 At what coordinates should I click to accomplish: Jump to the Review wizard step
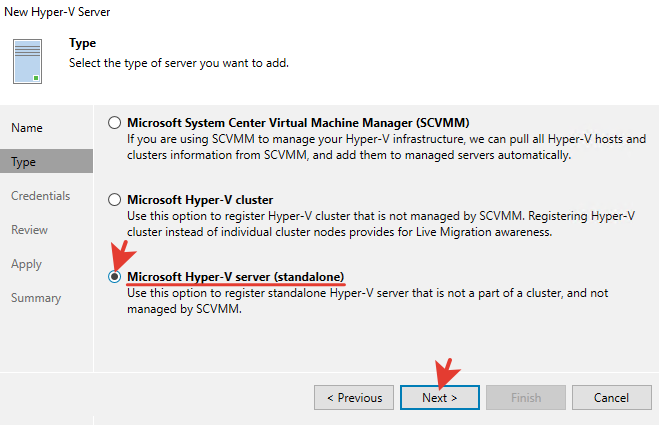click(29, 230)
